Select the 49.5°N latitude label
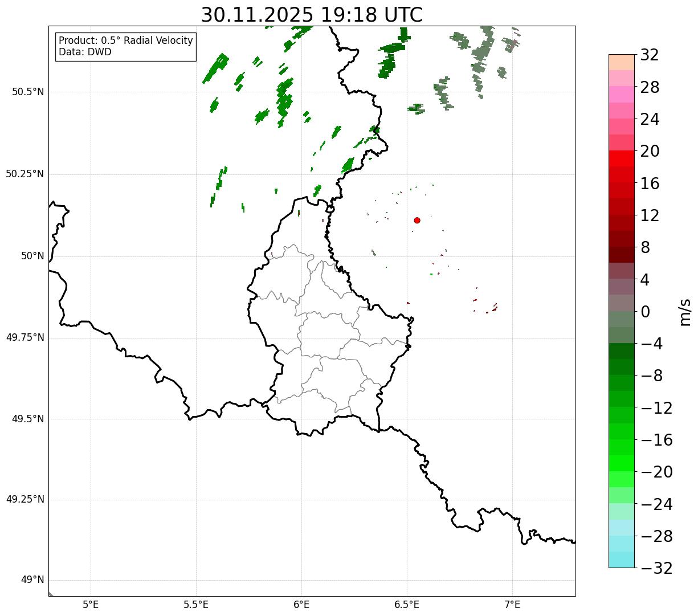Image resolution: width=698 pixels, height=616 pixels. click(28, 419)
